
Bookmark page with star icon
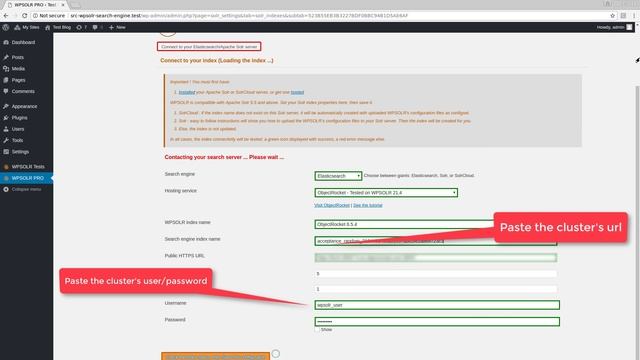tap(613, 16)
